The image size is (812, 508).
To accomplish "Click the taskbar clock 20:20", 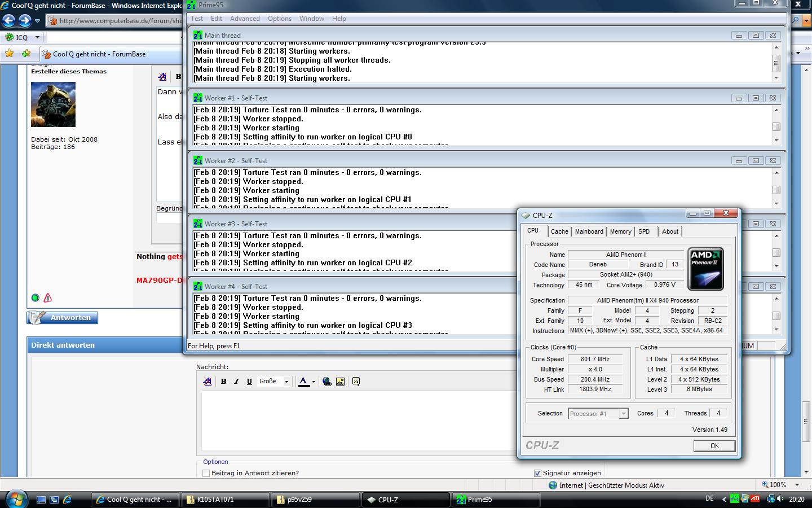I will tap(796, 499).
